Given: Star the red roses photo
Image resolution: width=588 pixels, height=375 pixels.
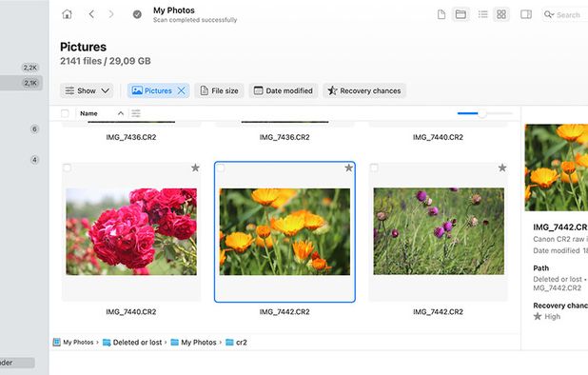Looking at the screenshot, I should pyautogui.click(x=195, y=168).
